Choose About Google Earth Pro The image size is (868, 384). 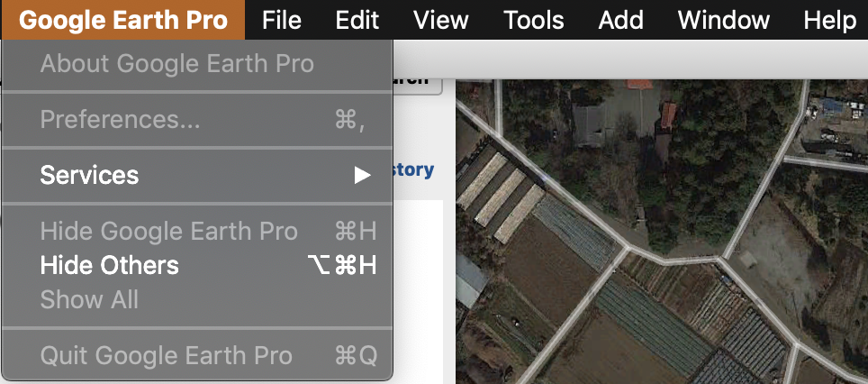tap(197, 64)
